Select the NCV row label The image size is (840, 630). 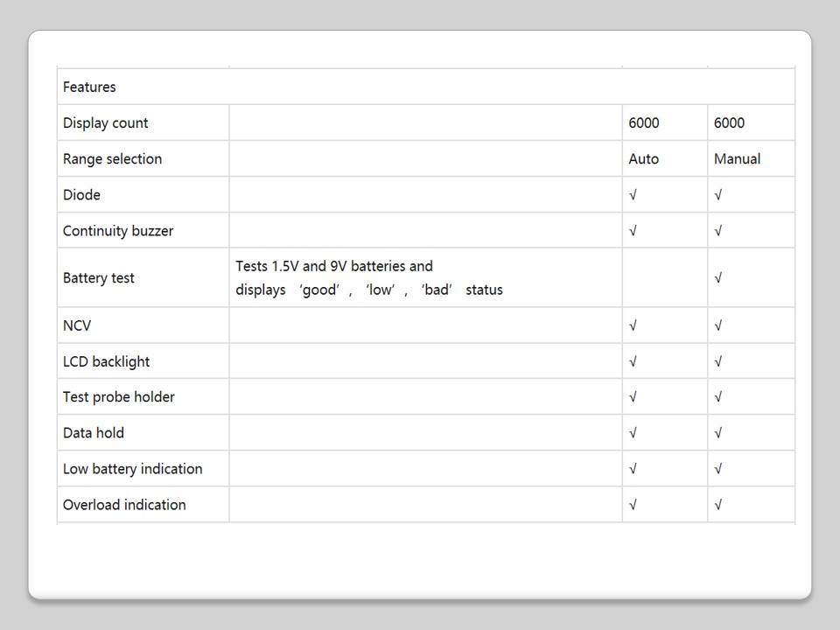[x=77, y=325]
